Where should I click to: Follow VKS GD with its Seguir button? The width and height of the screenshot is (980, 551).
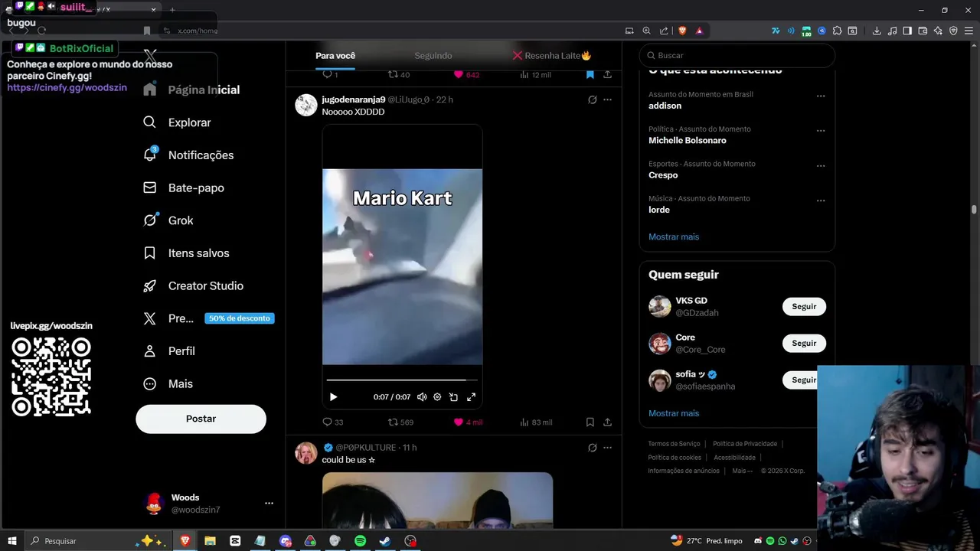pos(804,306)
